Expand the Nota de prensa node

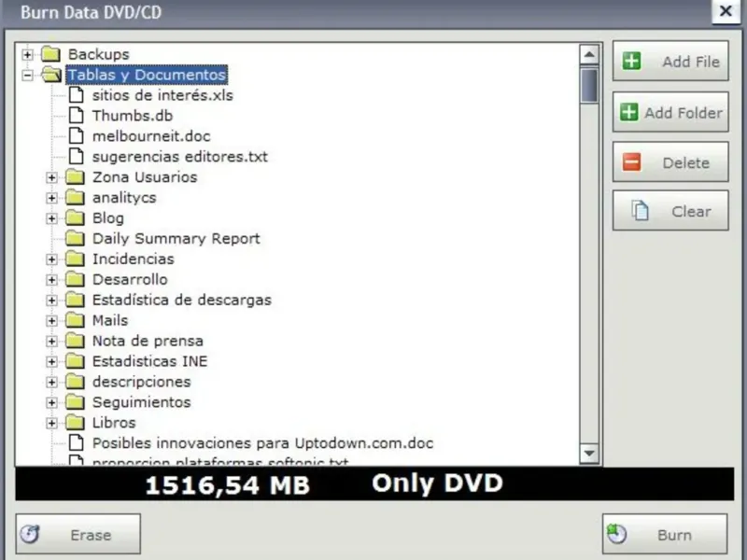click(51, 342)
